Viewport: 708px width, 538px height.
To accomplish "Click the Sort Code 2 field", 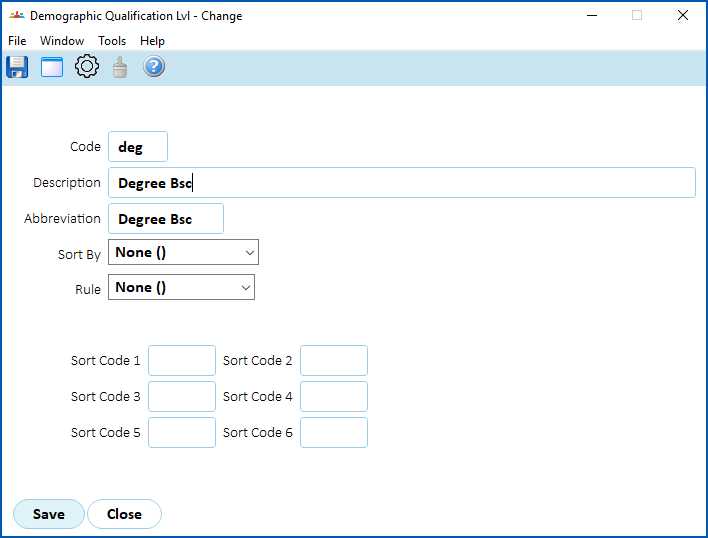I will pyautogui.click(x=334, y=361).
